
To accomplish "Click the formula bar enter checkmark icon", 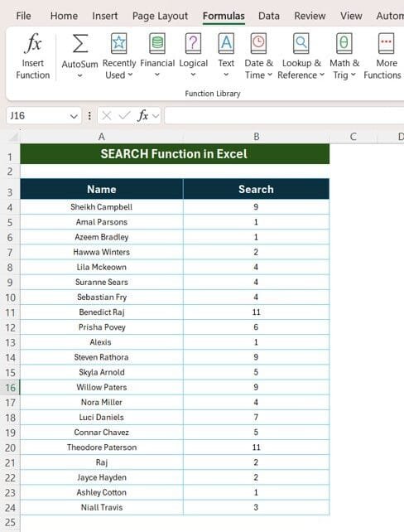I will tap(124, 116).
